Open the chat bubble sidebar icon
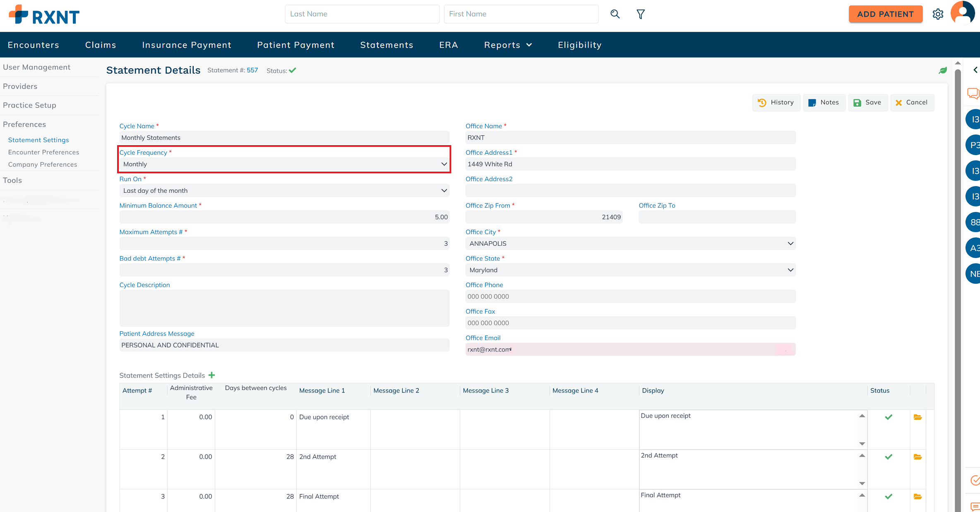Image resolution: width=980 pixels, height=512 pixels. (973, 93)
